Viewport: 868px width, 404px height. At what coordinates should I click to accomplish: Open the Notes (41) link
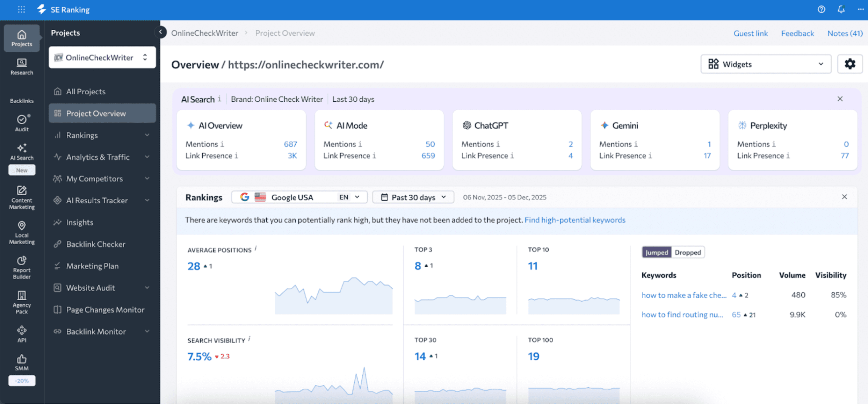845,33
